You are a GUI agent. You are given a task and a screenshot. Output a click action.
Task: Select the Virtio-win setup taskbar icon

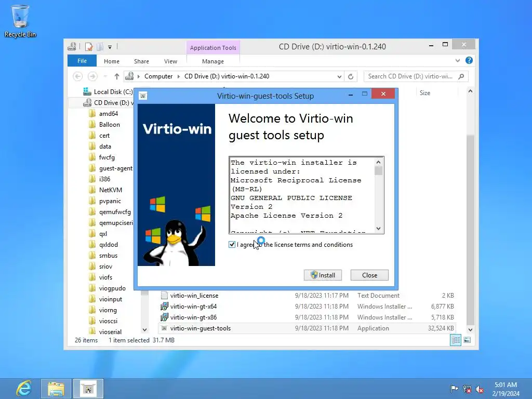(x=88, y=389)
